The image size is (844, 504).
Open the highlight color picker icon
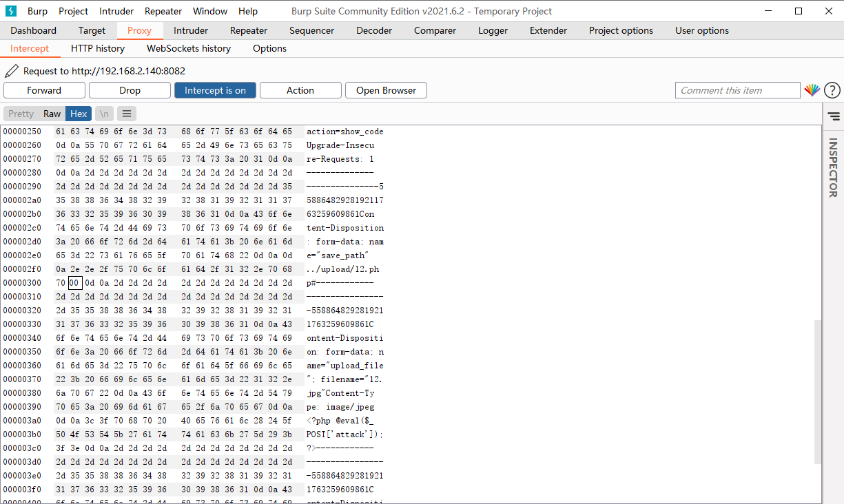pos(812,90)
